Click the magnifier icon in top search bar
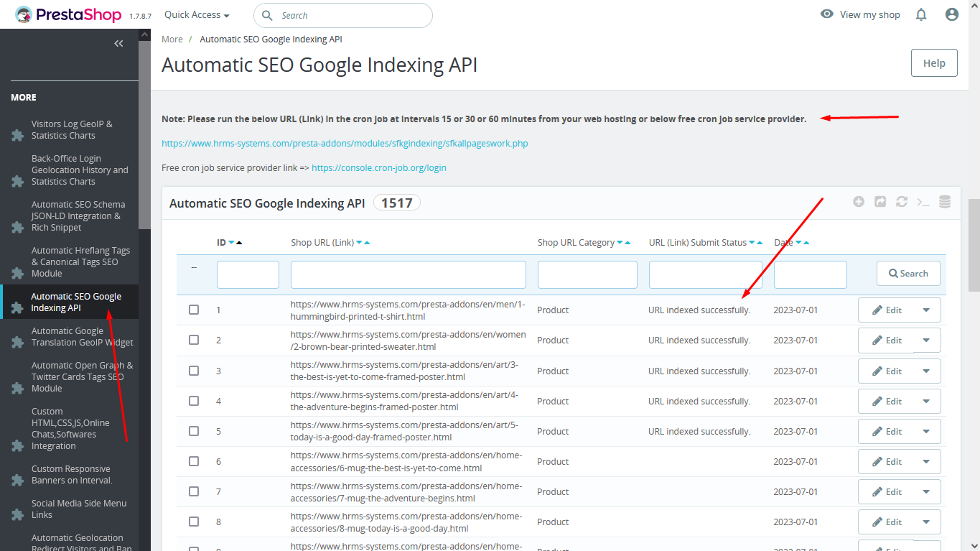 267,15
